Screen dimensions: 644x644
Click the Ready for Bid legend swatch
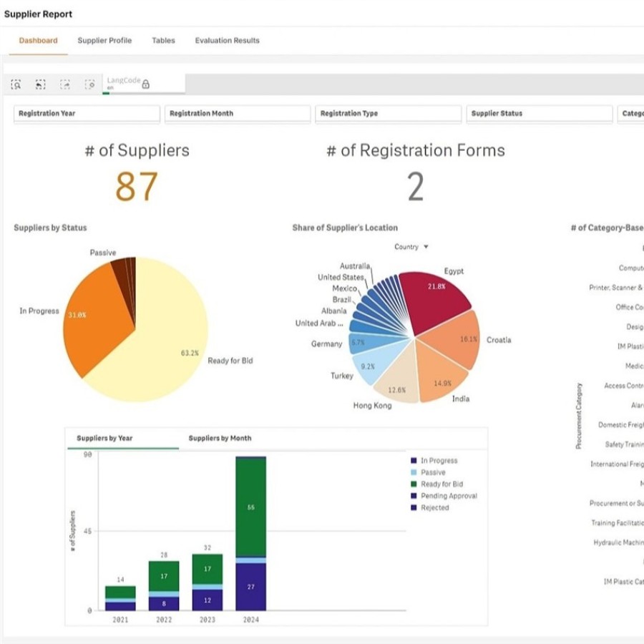point(414,484)
